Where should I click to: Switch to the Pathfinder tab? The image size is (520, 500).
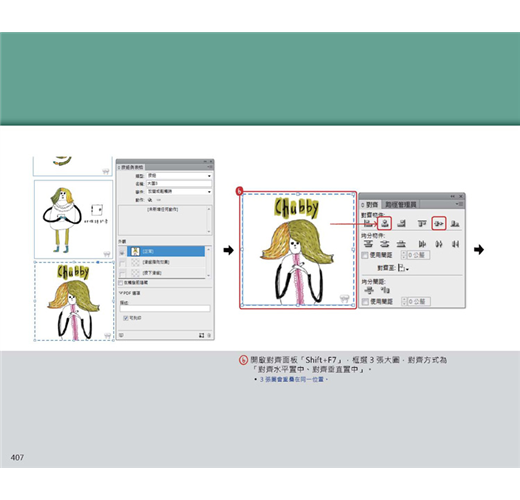pos(401,204)
